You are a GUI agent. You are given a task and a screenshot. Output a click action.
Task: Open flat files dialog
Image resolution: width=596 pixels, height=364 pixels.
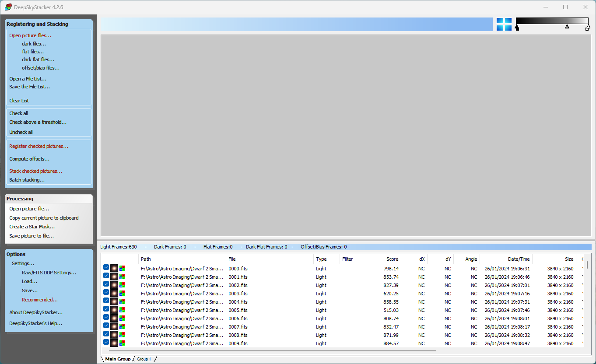coord(33,52)
